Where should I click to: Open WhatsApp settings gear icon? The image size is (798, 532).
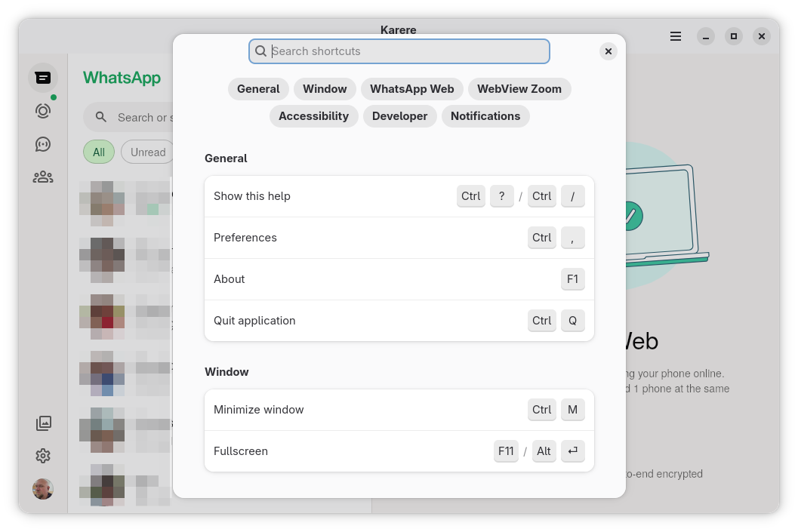(x=43, y=456)
